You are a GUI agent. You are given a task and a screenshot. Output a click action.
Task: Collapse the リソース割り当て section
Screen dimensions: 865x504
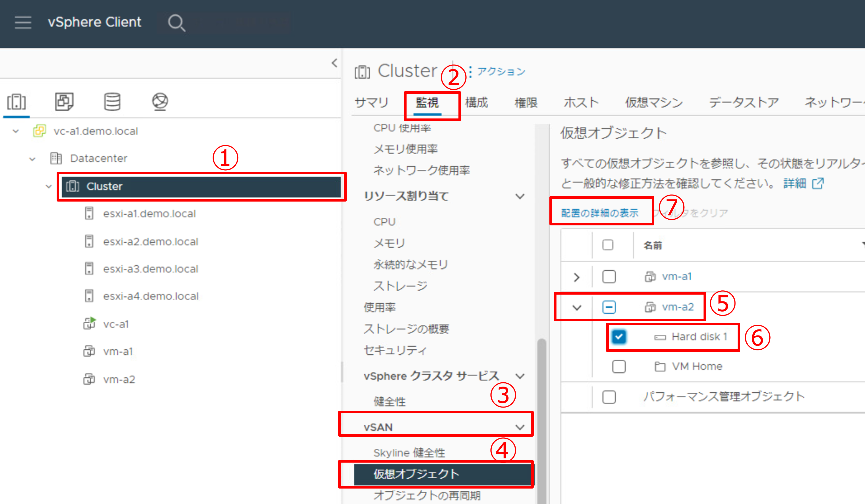point(520,196)
